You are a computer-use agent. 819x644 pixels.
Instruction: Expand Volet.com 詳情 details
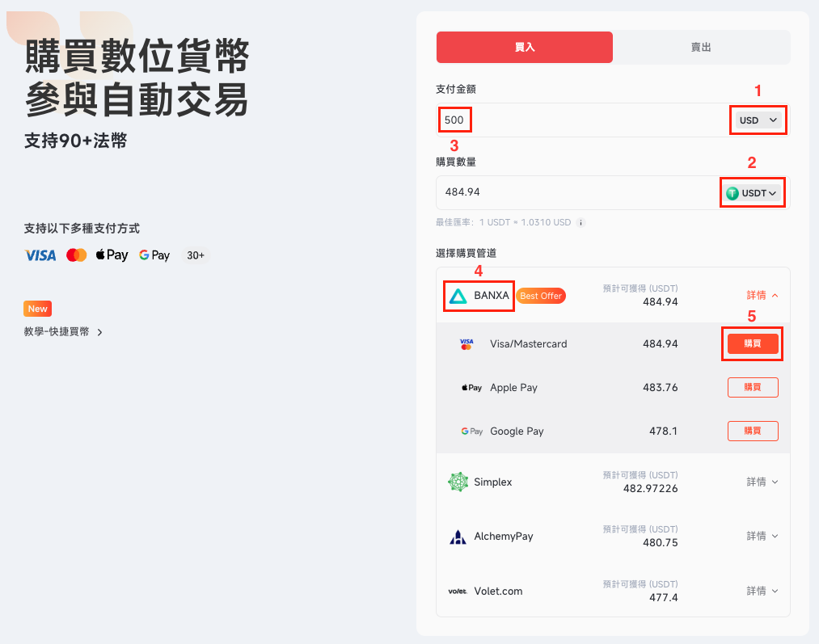[762, 591]
